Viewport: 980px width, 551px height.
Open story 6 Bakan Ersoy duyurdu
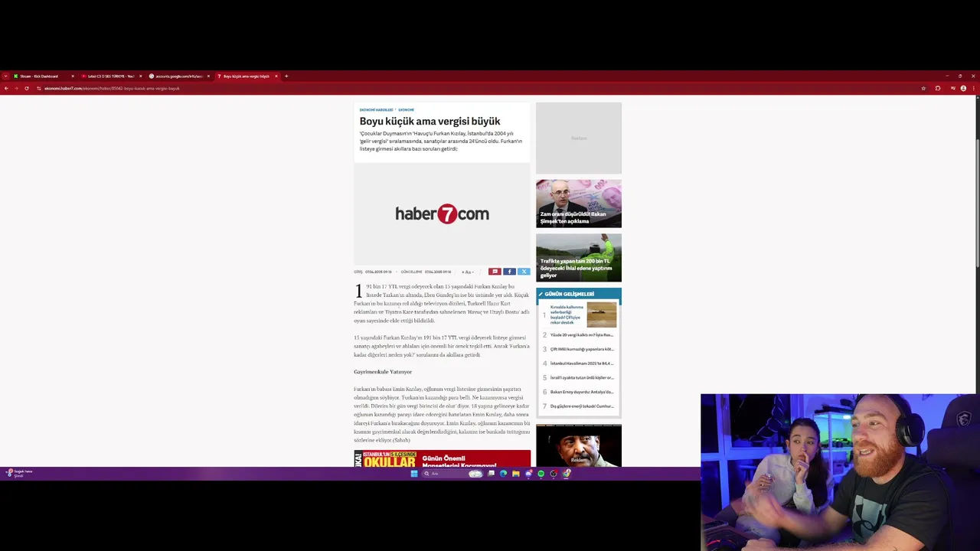point(579,392)
